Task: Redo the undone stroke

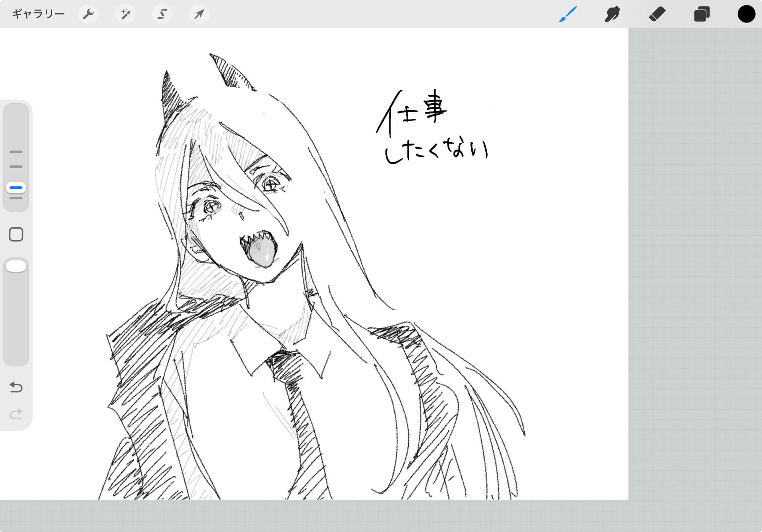Action: [16, 414]
